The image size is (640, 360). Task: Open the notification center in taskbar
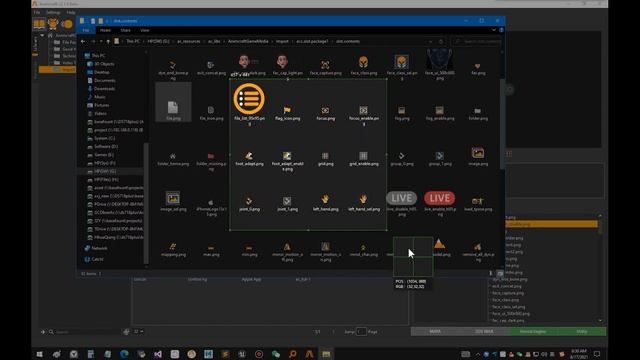pos(597,354)
